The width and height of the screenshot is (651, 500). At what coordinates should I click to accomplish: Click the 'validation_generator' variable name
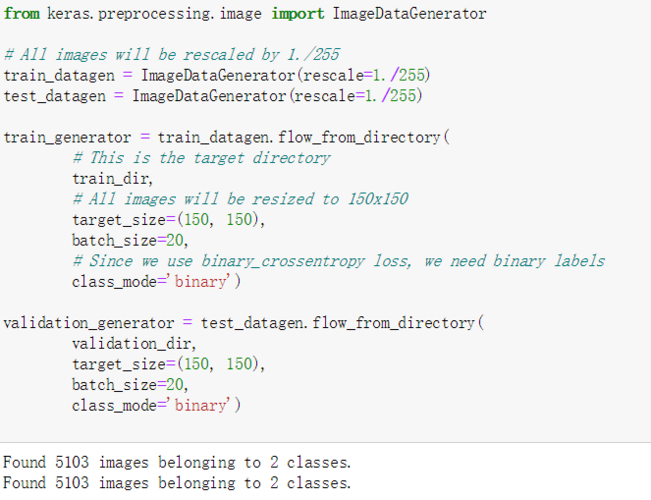point(89,323)
